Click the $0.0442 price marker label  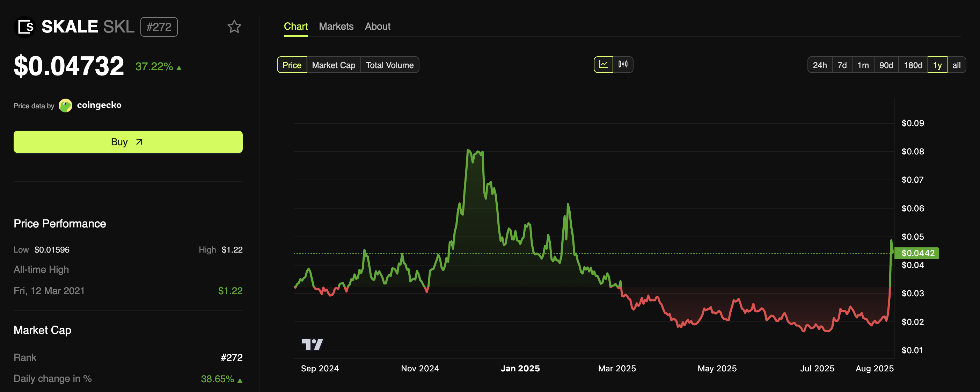click(x=917, y=253)
